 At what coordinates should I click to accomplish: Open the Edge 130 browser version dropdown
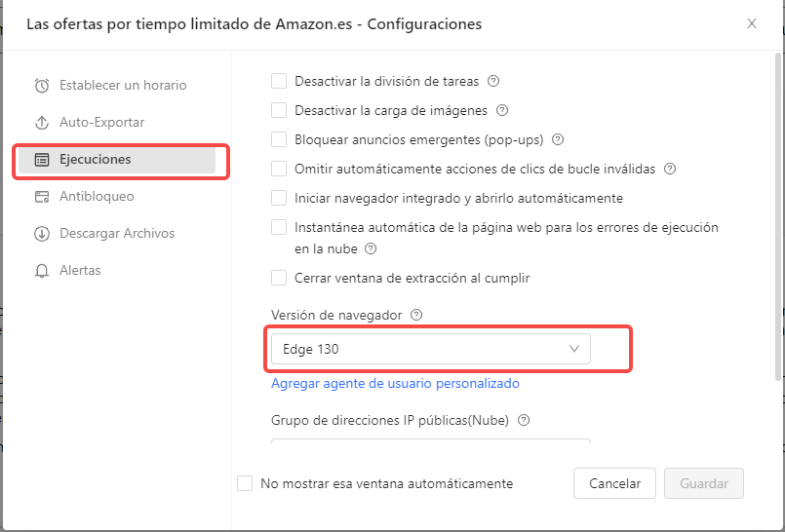(429, 349)
